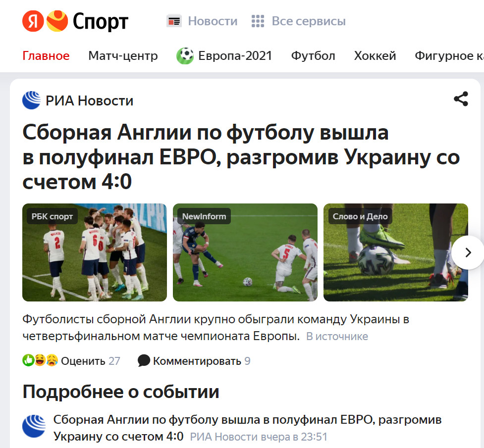The height and width of the screenshot is (448, 484).
Task: Click the comment bubble icon
Action: [144, 360]
